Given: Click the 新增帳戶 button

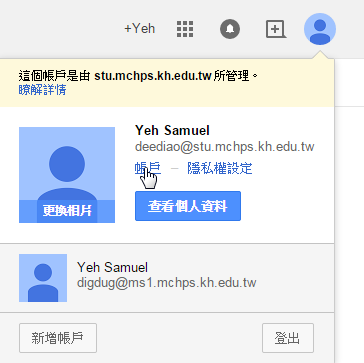Looking at the screenshot, I should click(x=58, y=338).
